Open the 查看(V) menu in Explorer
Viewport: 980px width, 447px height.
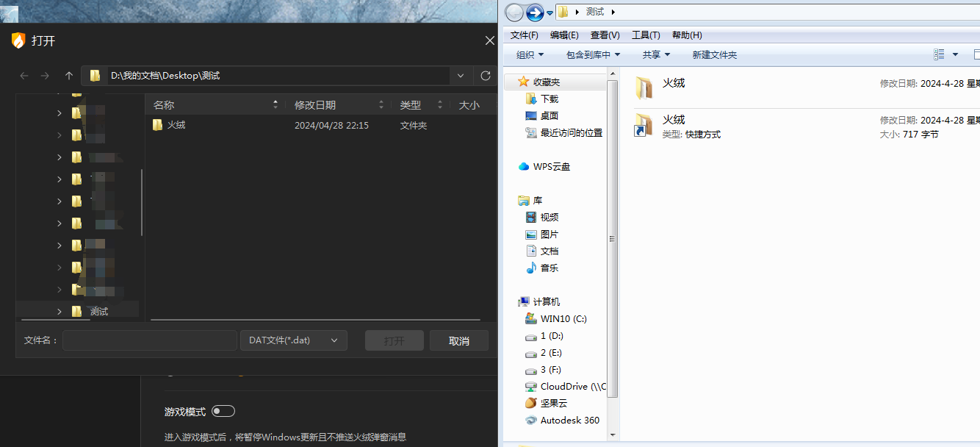605,35
